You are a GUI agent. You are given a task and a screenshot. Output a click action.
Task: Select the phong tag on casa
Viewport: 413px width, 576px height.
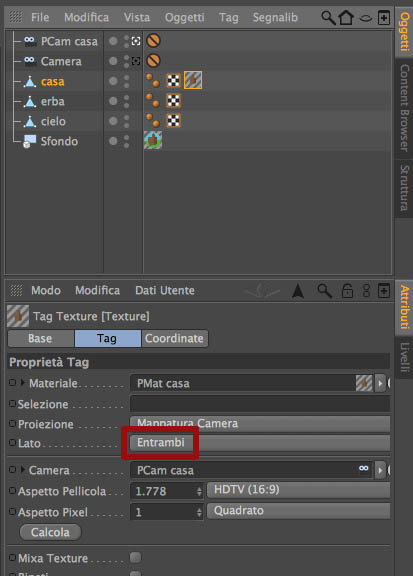[x=152, y=80]
